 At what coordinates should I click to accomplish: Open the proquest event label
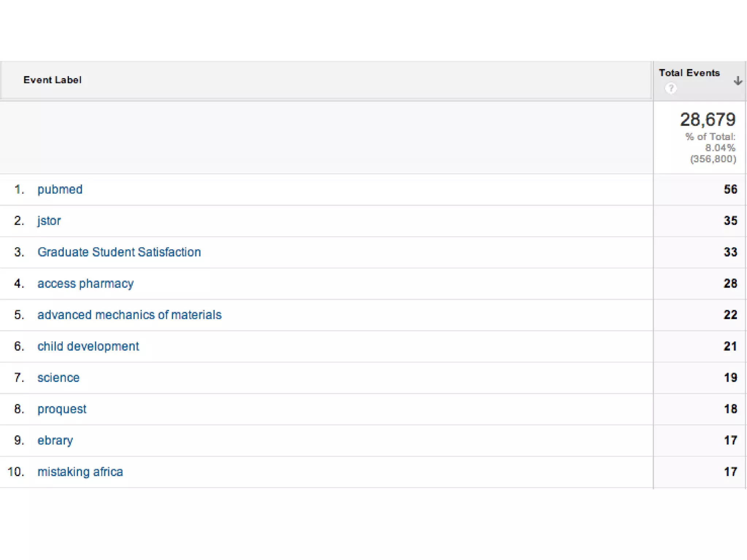pyautogui.click(x=62, y=409)
